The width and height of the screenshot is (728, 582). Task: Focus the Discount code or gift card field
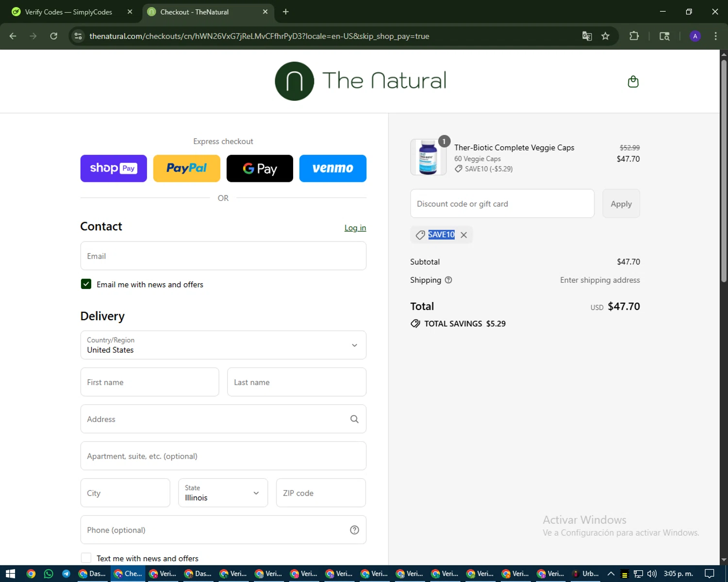[502, 204]
